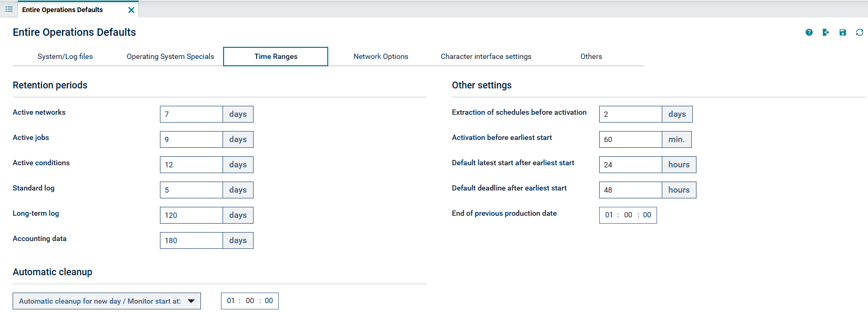Click the 'min.' unit label
Screen dimensions: 868x321
pyautogui.click(x=677, y=139)
